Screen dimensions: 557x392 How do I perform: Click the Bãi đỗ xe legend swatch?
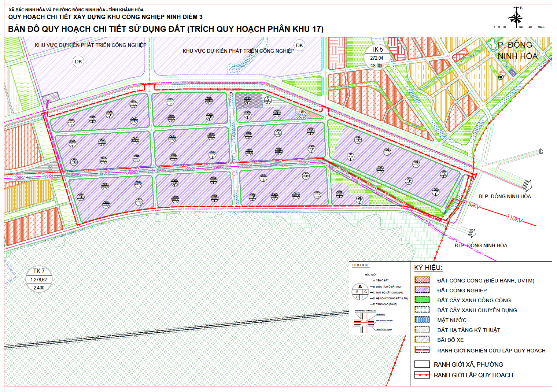point(422,340)
